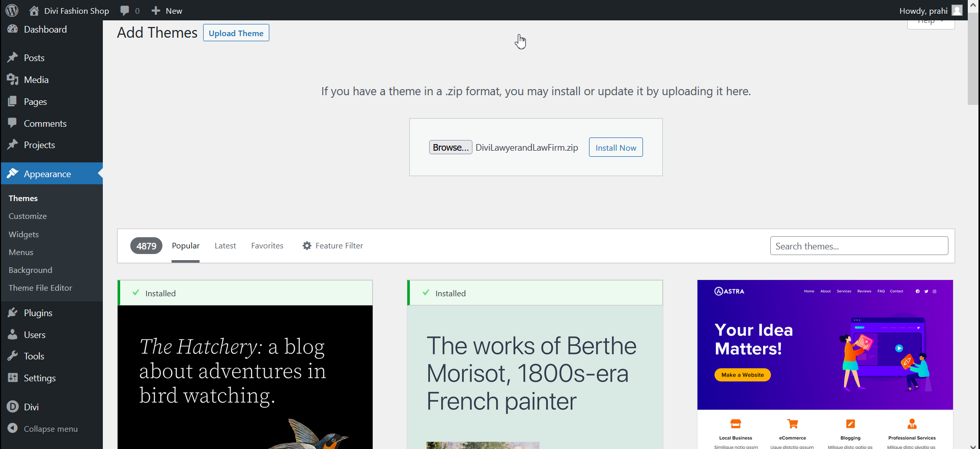Click the Feature Filter gear icon

tap(306, 245)
